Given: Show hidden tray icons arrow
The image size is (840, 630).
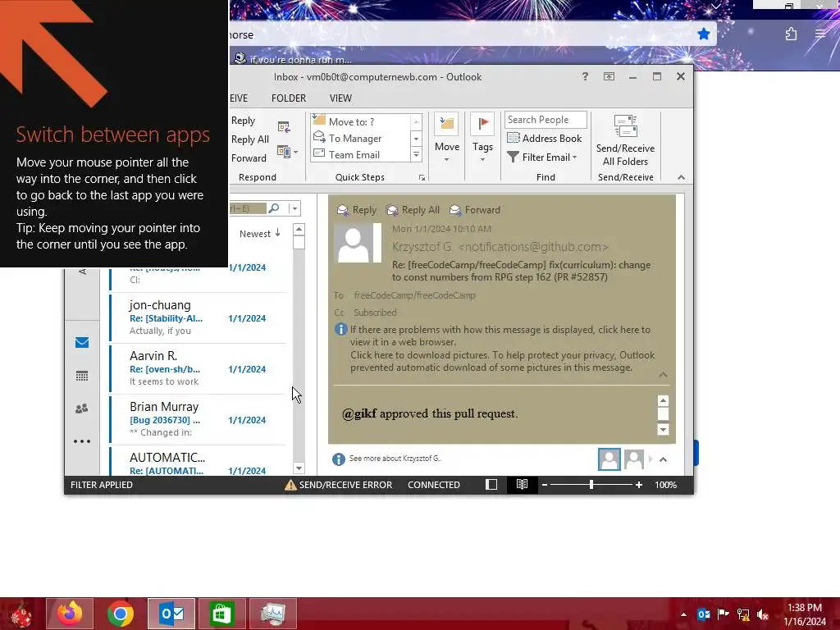Looking at the screenshot, I should click(683, 614).
